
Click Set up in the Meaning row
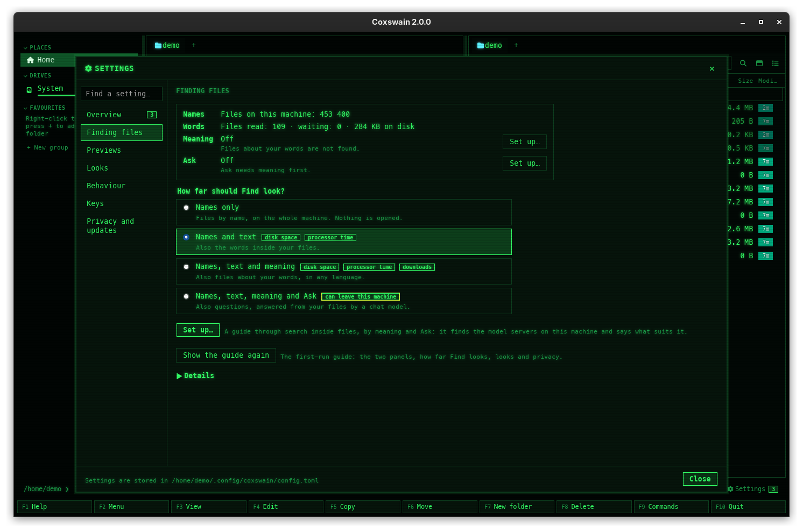525,142
